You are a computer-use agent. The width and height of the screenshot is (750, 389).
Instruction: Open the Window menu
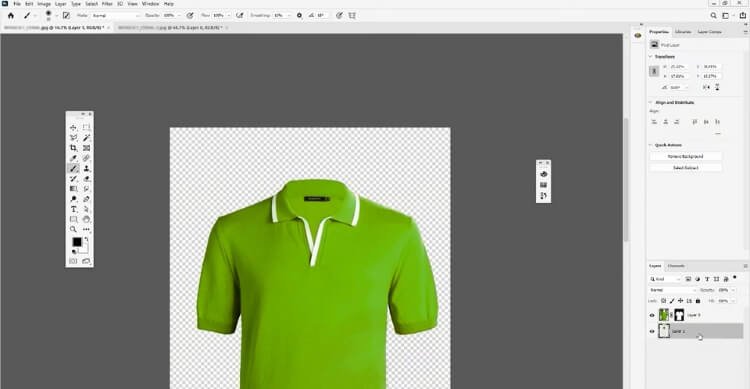pyautogui.click(x=151, y=4)
